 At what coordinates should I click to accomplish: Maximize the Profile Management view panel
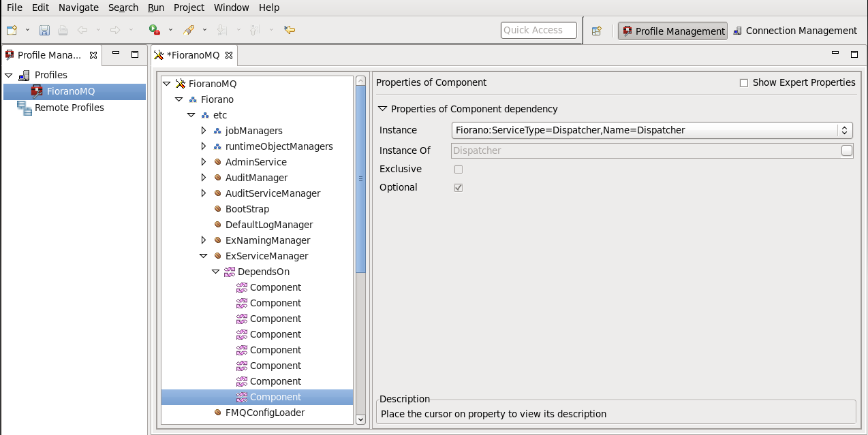[135, 54]
